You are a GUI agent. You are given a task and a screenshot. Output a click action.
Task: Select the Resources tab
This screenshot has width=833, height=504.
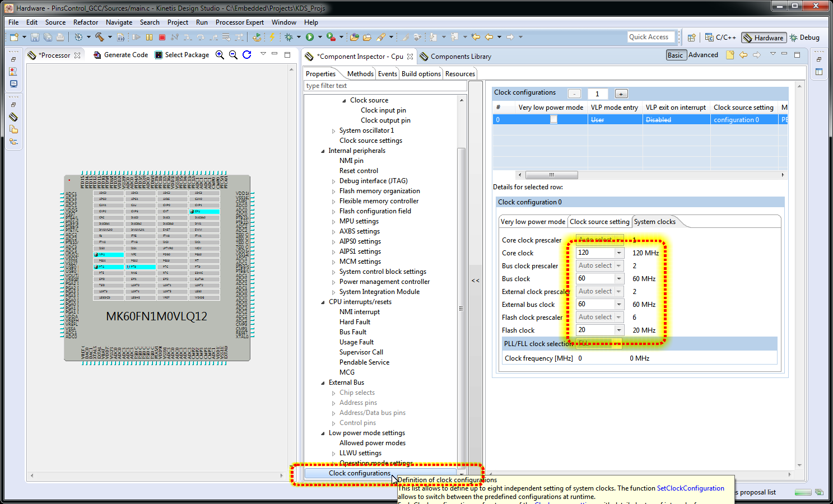[460, 74]
